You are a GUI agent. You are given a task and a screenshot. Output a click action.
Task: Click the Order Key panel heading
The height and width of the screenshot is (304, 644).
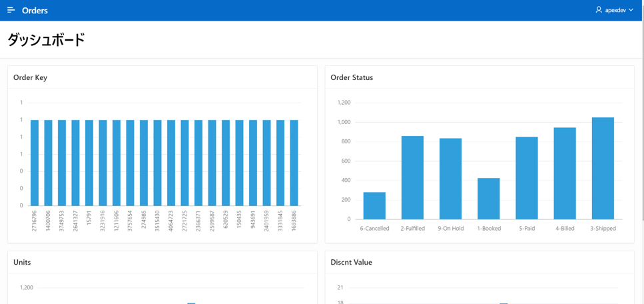point(30,77)
